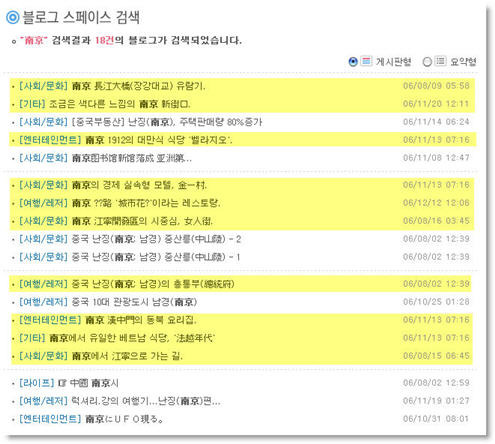
Task: Click [기타] category of 新街口 post
Action: point(32,104)
